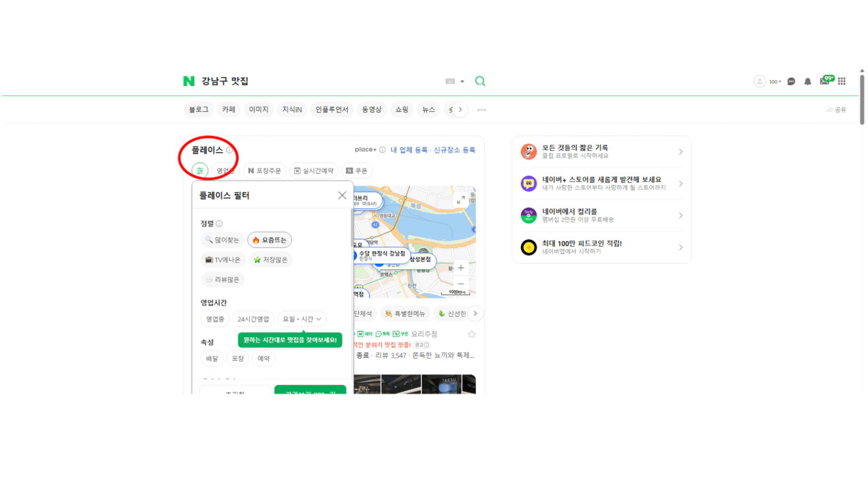This screenshot has width=868, height=488.
Task: Switch to the 지식iN tab
Action: pyautogui.click(x=292, y=110)
